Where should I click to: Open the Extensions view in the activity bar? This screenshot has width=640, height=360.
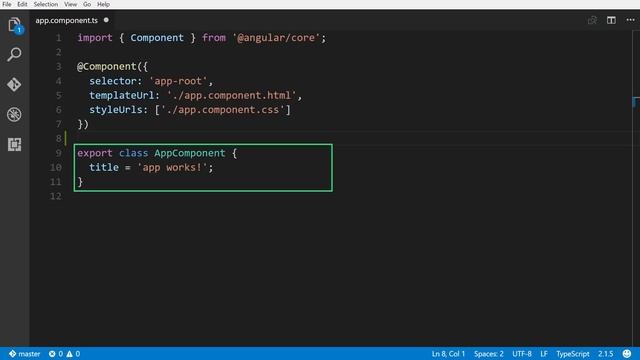coord(14,144)
